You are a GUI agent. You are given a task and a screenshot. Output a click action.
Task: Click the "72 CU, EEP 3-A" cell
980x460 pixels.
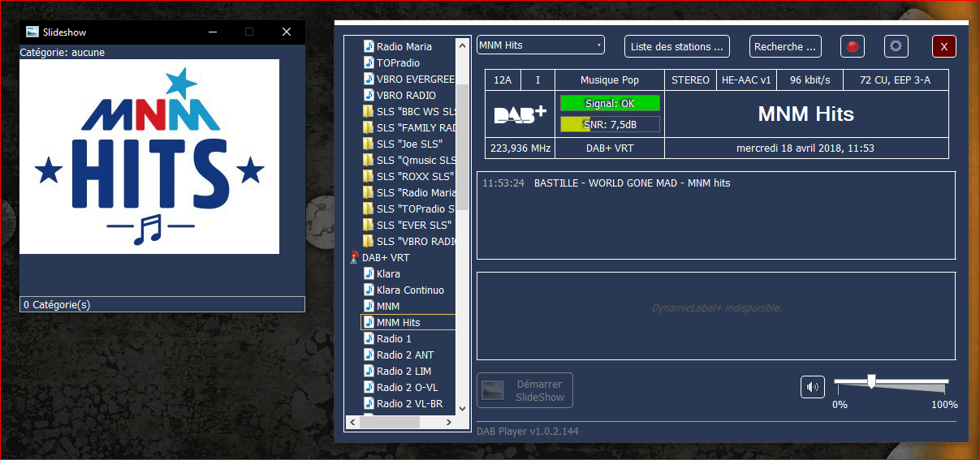pos(896,80)
